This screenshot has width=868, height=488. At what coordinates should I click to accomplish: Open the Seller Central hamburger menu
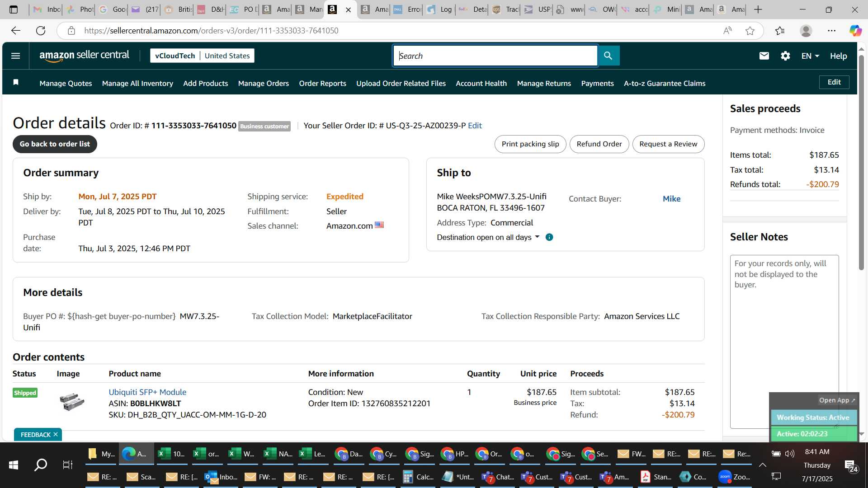[15, 56]
